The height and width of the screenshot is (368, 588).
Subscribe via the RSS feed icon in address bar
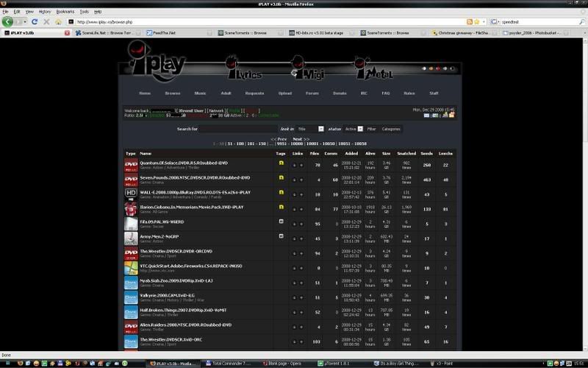[x=469, y=22]
